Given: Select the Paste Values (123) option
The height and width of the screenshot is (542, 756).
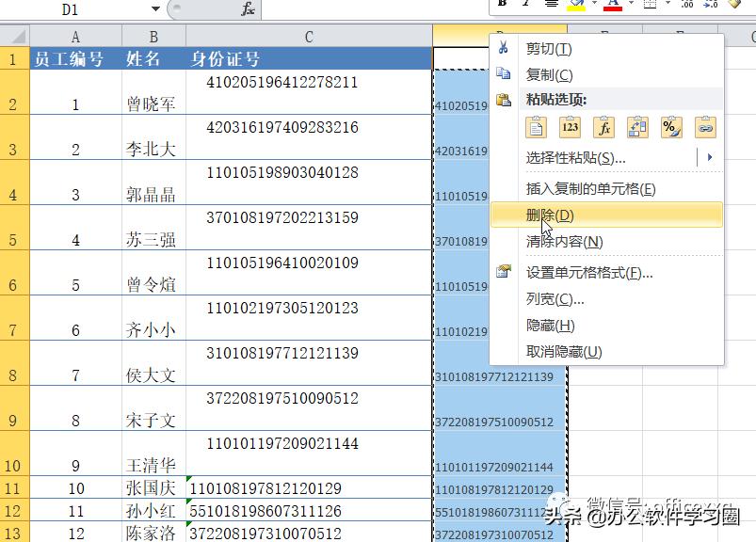Looking at the screenshot, I should pos(571,127).
